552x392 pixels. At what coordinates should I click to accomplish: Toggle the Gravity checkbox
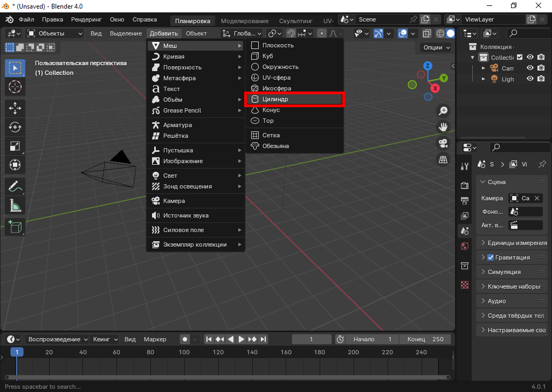tap(491, 257)
